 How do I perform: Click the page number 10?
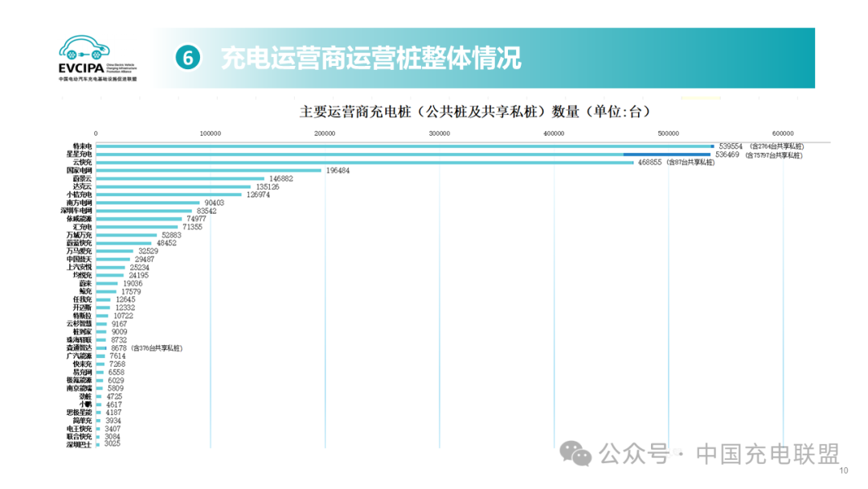(843, 471)
